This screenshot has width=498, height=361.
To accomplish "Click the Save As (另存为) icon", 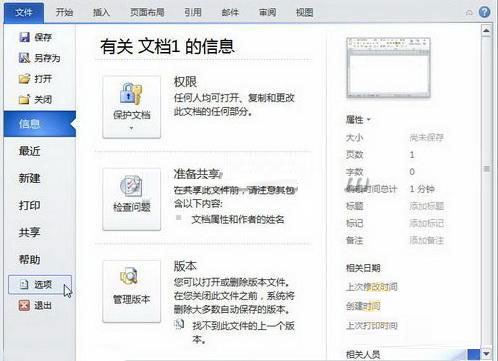I will click(24, 58).
